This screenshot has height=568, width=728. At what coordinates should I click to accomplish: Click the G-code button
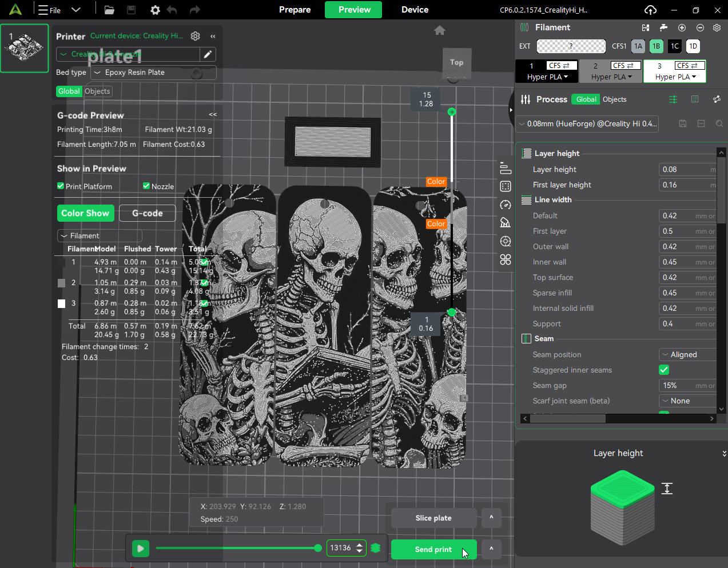click(147, 213)
